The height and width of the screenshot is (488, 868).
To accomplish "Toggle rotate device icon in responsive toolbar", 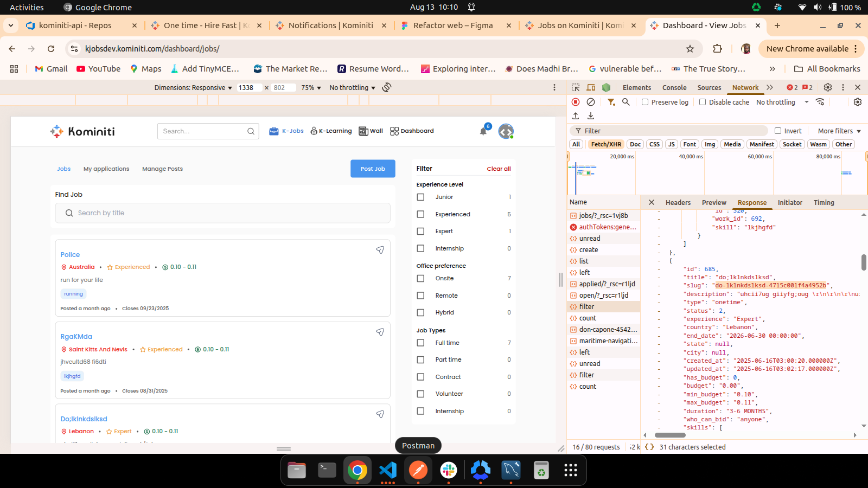I will pyautogui.click(x=387, y=87).
